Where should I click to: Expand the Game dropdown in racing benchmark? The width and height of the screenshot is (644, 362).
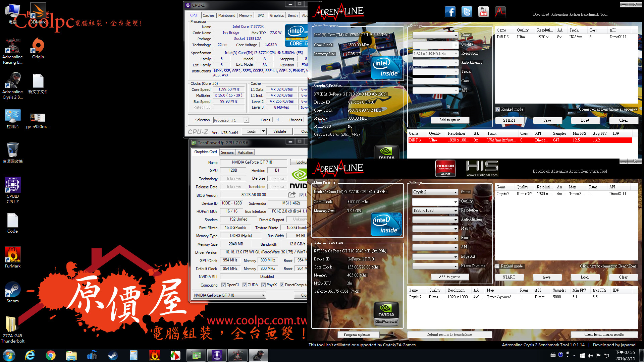coord(435,35)
